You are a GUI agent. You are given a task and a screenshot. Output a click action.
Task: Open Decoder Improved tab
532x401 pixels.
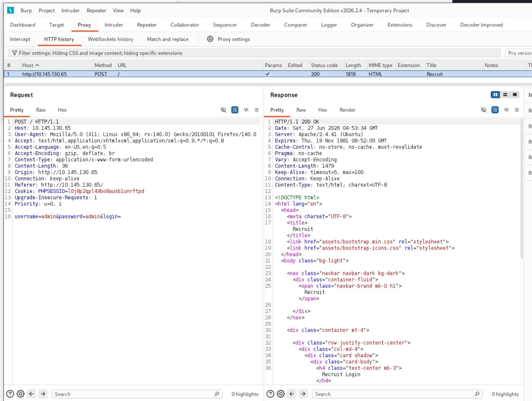(x=481, y=25)
